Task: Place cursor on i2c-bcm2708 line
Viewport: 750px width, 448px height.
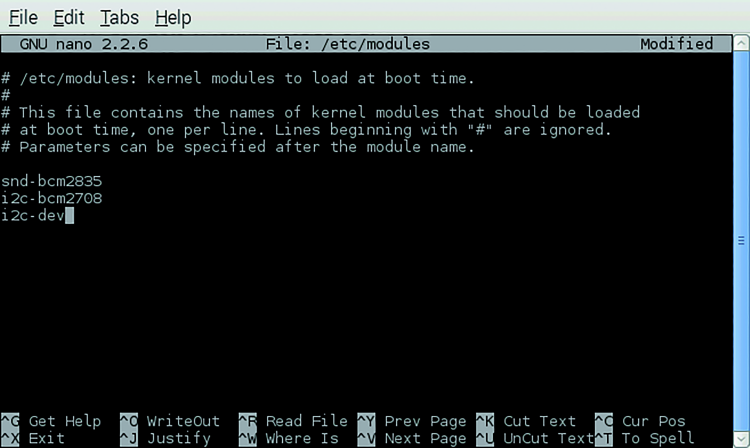Action: tap(51, 198)
